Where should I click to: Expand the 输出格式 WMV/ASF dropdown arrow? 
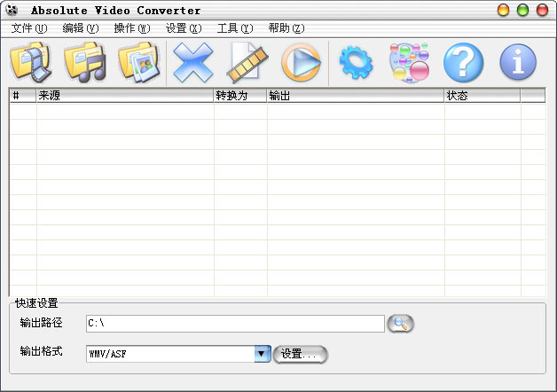tap(263, 354)
